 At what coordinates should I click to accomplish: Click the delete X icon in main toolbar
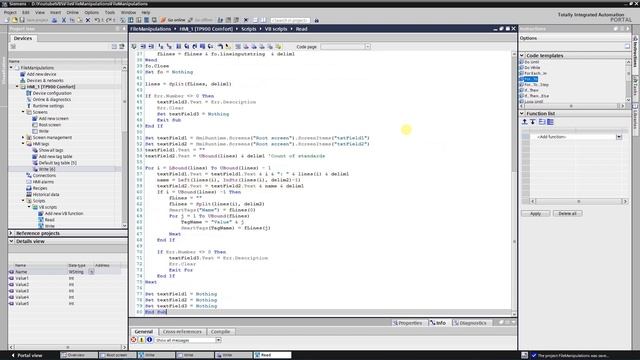point(88,20)
